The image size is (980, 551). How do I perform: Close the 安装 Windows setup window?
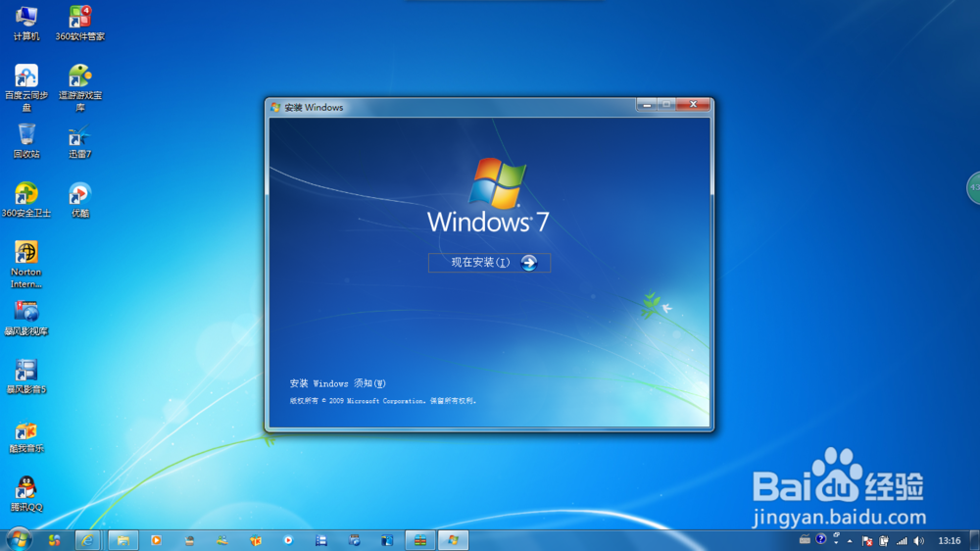693,105
